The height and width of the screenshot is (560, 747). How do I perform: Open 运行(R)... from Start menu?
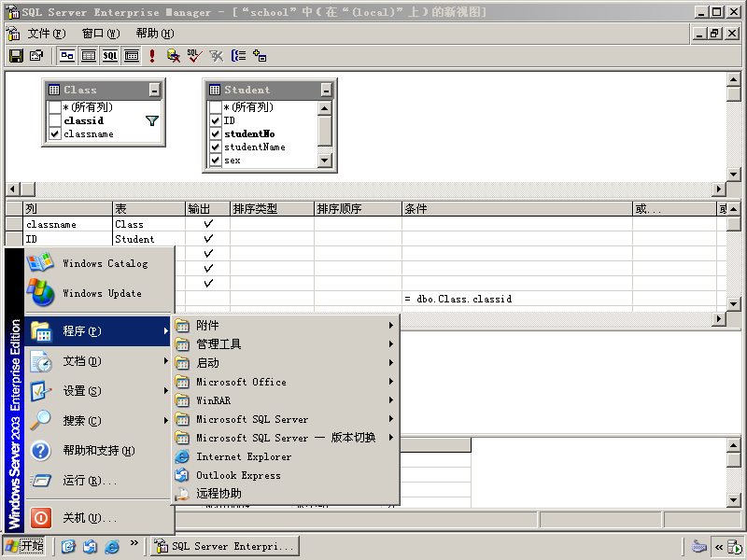click(x=99, y=481)
